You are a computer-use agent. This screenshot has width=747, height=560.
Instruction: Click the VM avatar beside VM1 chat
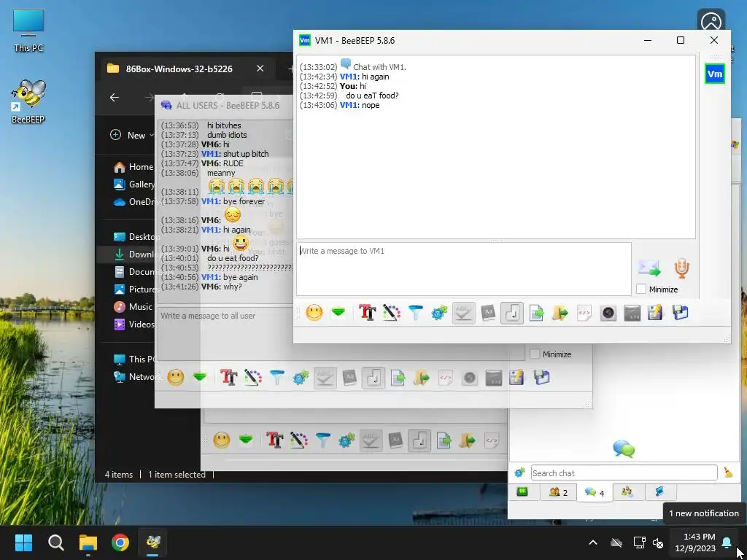[x=715, y=74]
